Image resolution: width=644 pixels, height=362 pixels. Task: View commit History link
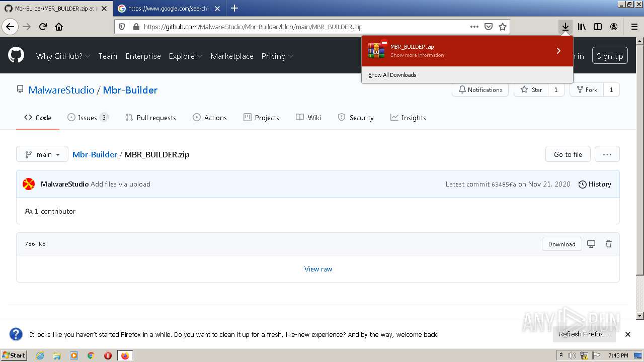[x=595, y=184]
